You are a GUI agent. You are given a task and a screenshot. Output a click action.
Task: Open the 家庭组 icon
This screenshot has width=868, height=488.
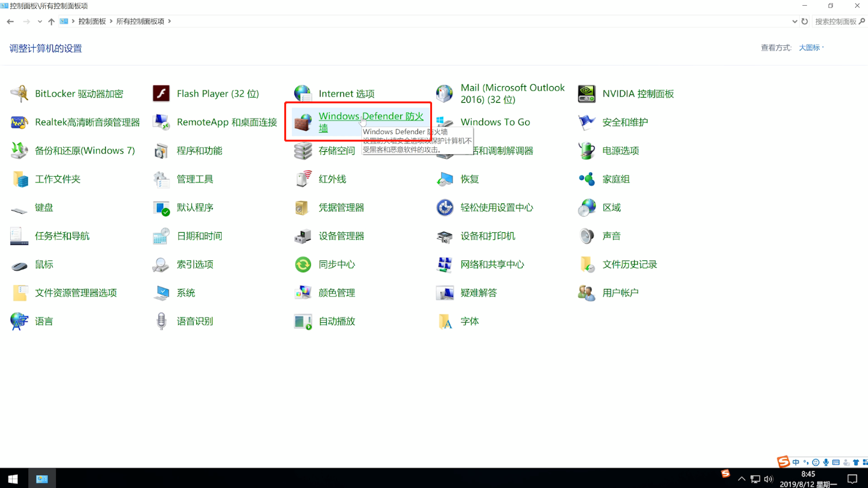coord(586,179)
